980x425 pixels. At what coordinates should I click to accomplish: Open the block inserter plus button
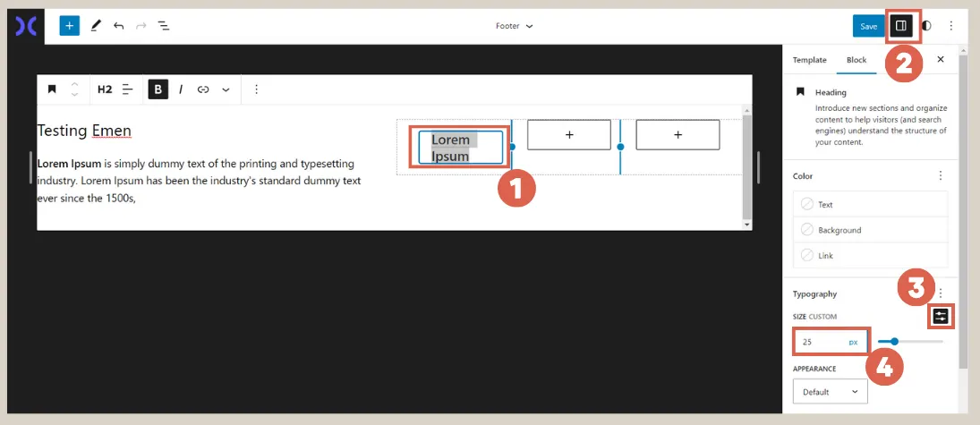70,26
